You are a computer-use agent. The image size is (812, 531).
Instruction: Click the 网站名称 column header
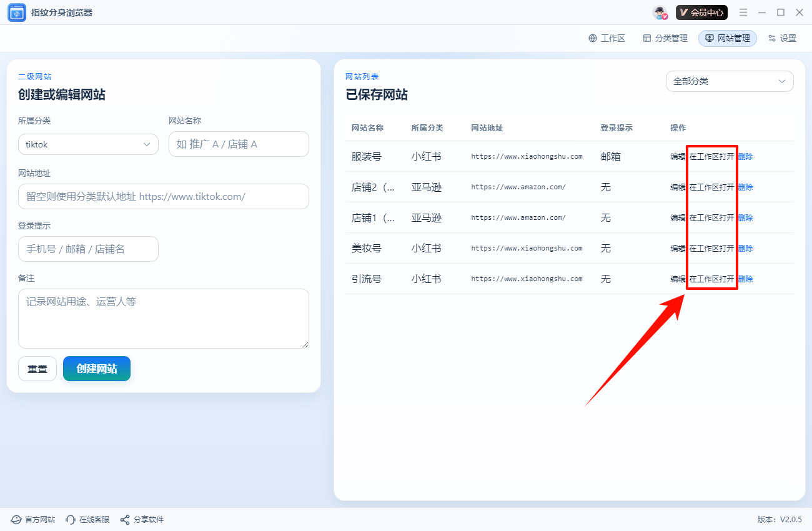(x=367, y=127)
